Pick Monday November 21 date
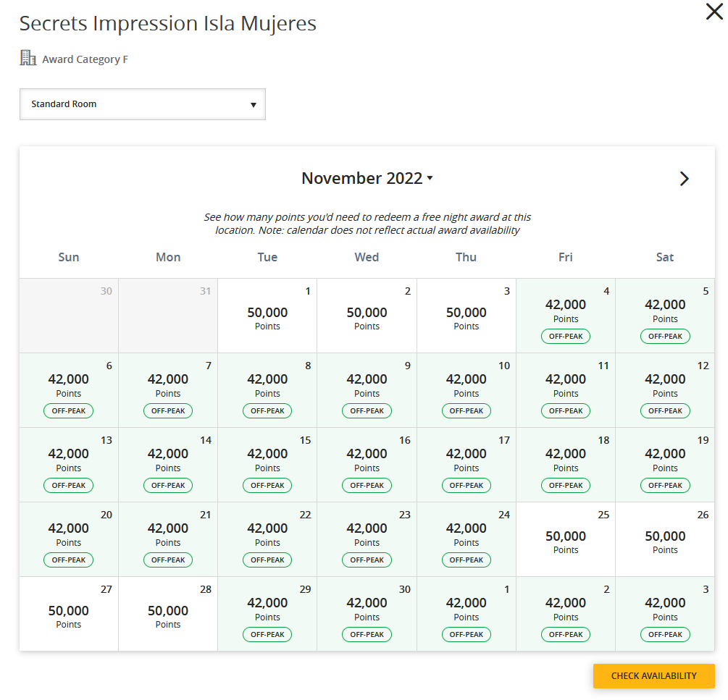The width and height of the screenshot is (728, 700). [168, 539]
